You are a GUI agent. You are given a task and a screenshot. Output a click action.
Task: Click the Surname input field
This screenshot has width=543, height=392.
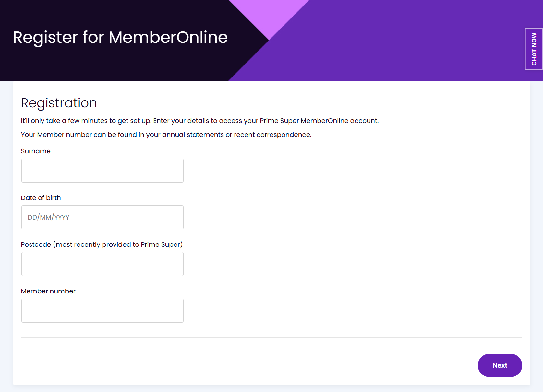pyautogui.click(x=102, y=171)
